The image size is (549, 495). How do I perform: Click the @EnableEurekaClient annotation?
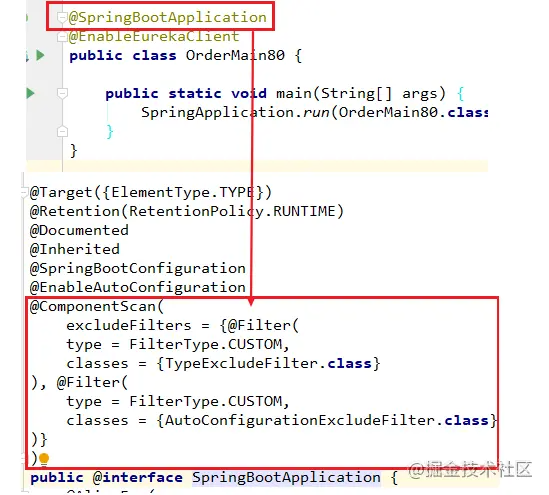click(154, 36)
